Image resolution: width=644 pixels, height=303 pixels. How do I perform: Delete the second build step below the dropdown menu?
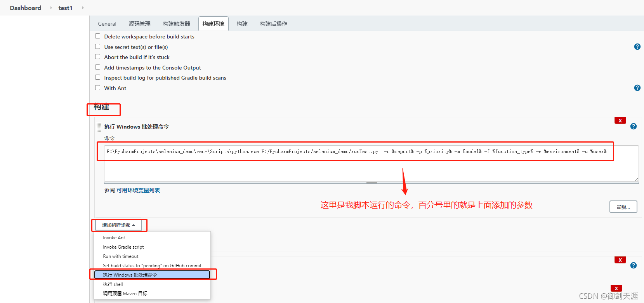tap(620, 260)
